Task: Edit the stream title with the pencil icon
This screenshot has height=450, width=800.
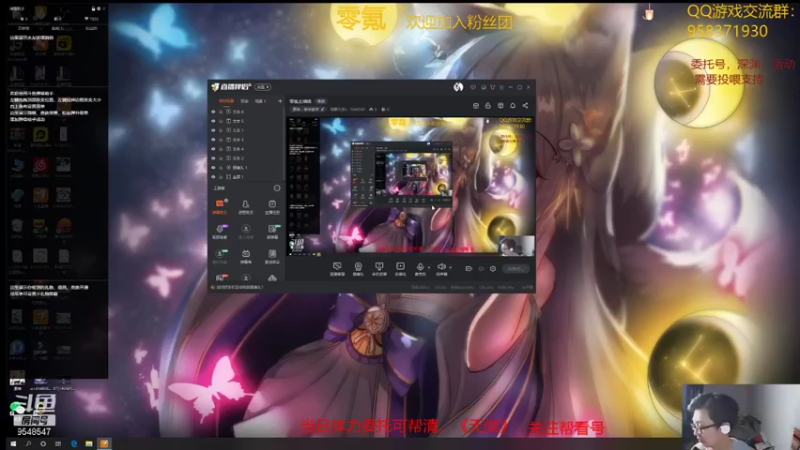Action: [x=322, y=109]
